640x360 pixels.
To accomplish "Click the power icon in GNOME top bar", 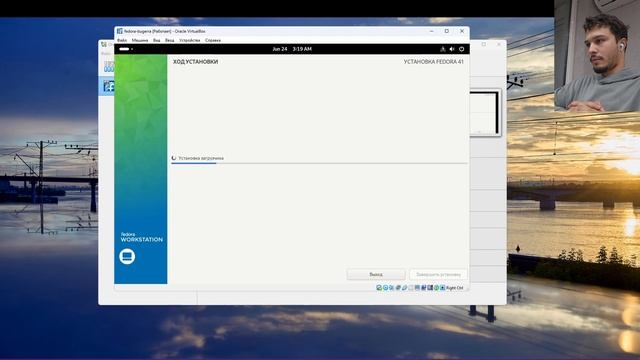I will click(x=462, y=49).
